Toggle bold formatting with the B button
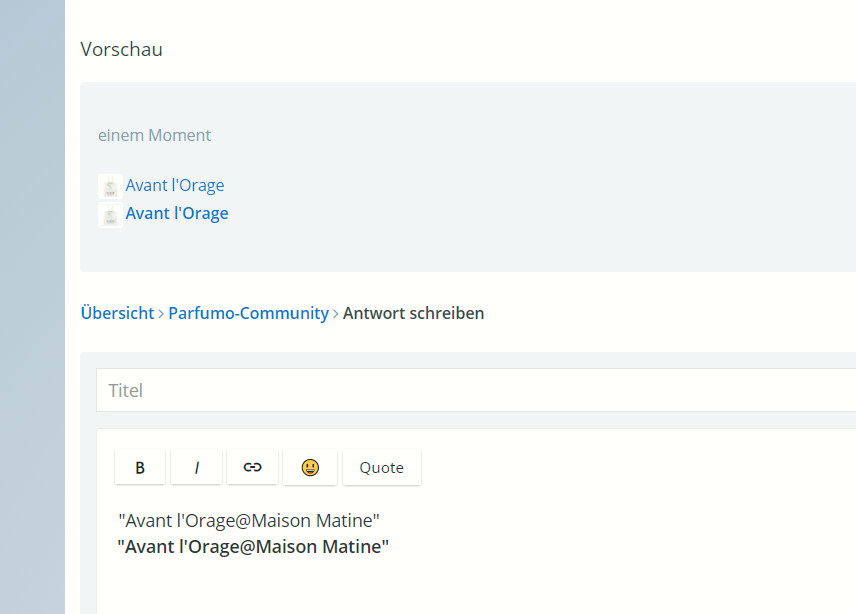 pyautogui.click(x=140, y=467)
